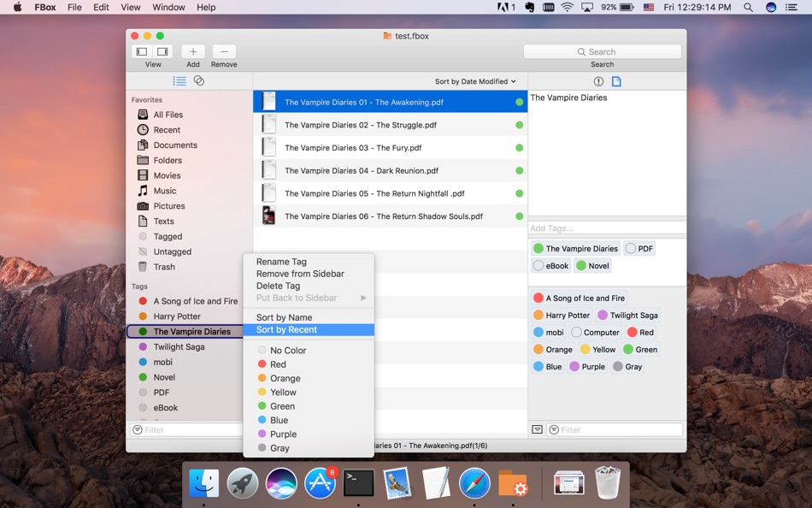
Task: Open the document notes inspector icon
Action: [x=616, y=81]
